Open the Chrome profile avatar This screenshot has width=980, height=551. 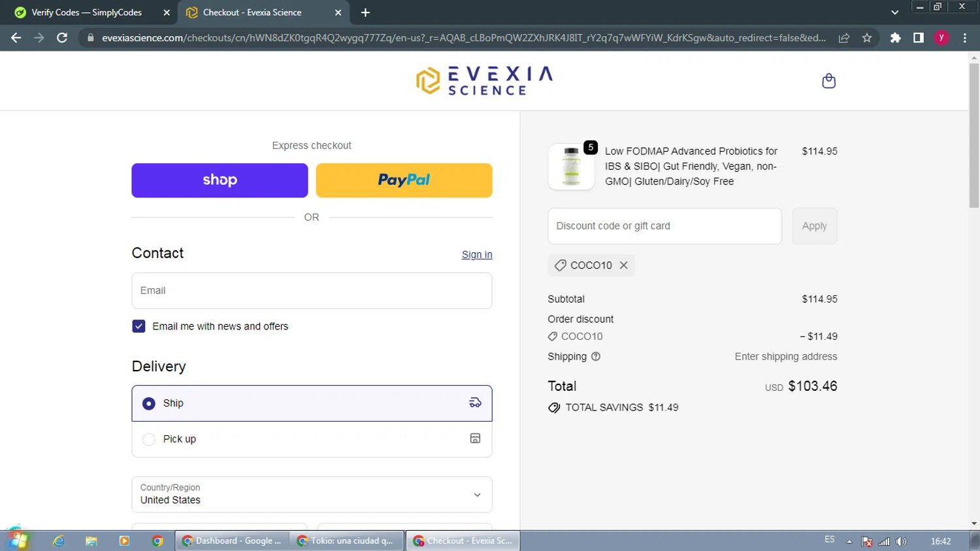pyautogui.click(x=941, y=38)
